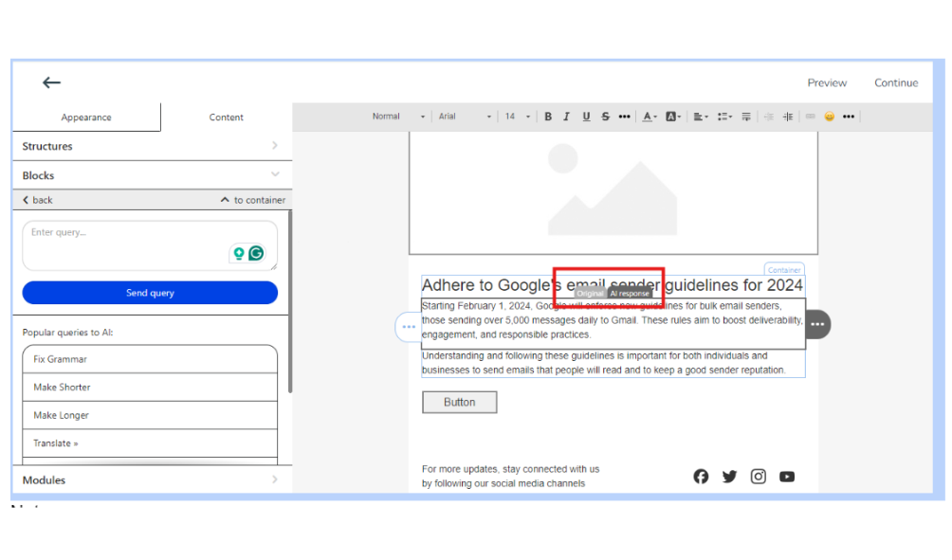Choose the Make Longer query
The height and width of the screenshot is (560, 952).
coord(150,415)
